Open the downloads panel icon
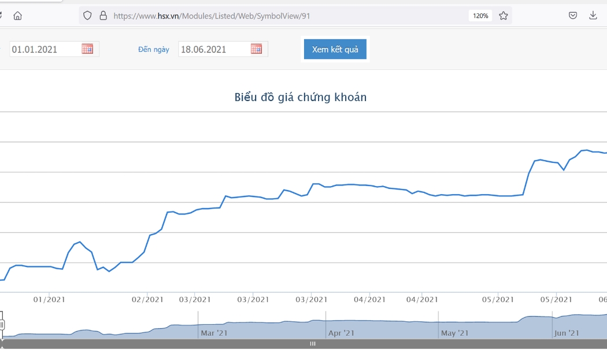 [x=593, y=16]
